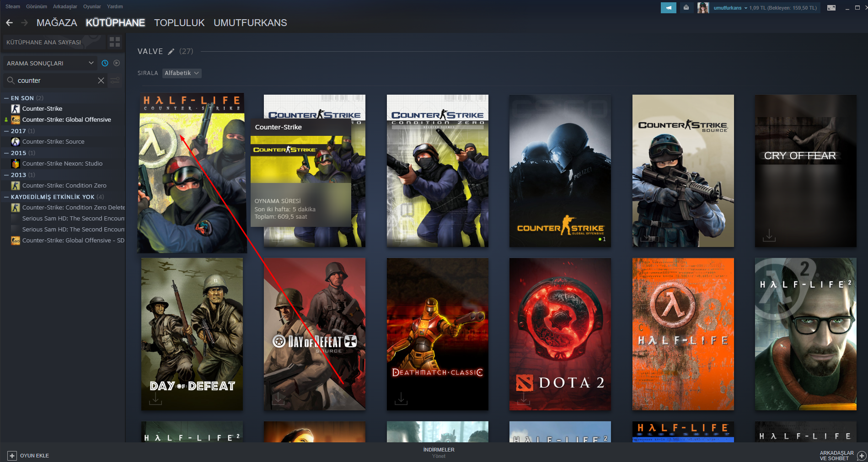The height and width of the screenshot is (462, 868).
Task: Open the Half-Life Counter-Strike cover
Action: (192, 173)
